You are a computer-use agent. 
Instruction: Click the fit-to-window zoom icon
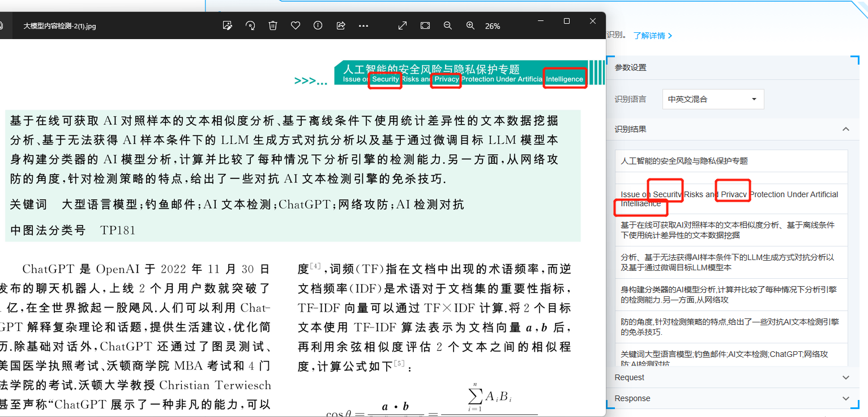425,25
